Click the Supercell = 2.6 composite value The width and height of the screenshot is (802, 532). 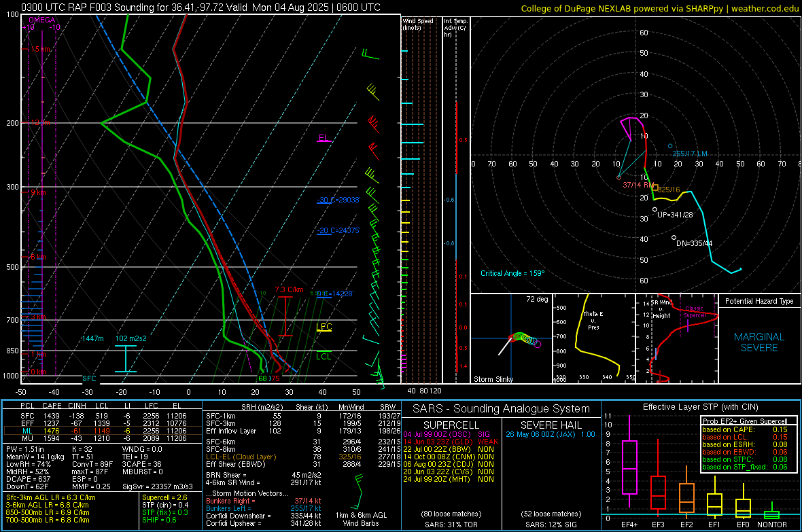(x=164, y=497)
